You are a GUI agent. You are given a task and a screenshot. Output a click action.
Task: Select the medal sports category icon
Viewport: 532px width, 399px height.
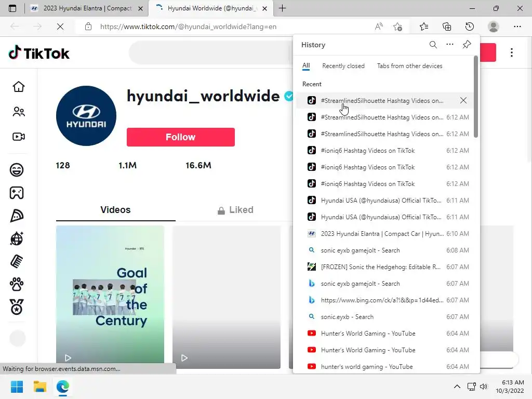pyautogui.click(x=17, y=307)
